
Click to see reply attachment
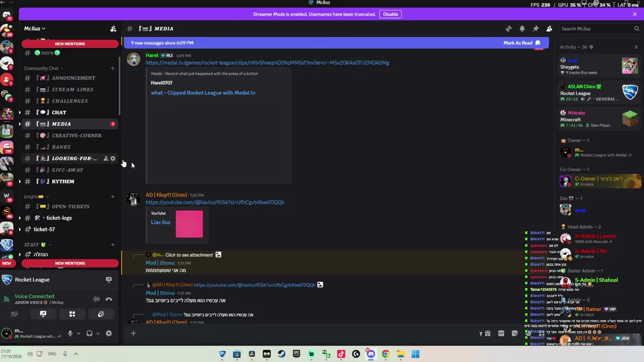[x=189, y=255]
